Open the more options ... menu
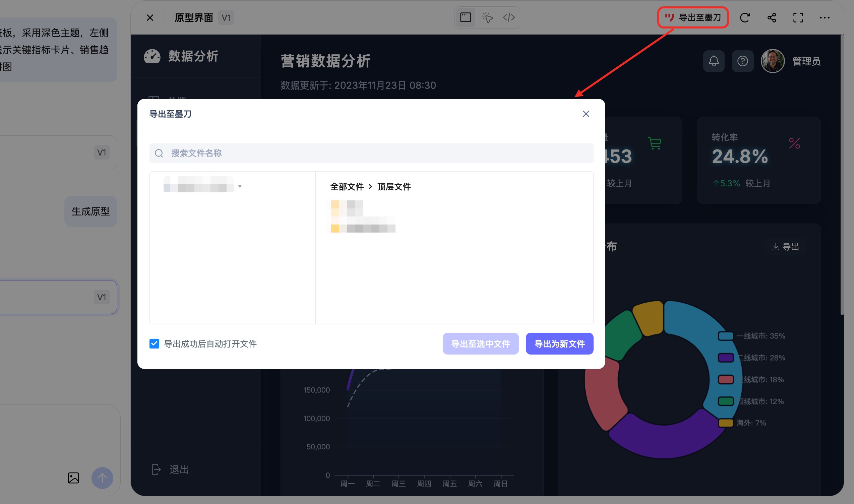Viewport: 854px width, 504px height. [x=826, y=17]
